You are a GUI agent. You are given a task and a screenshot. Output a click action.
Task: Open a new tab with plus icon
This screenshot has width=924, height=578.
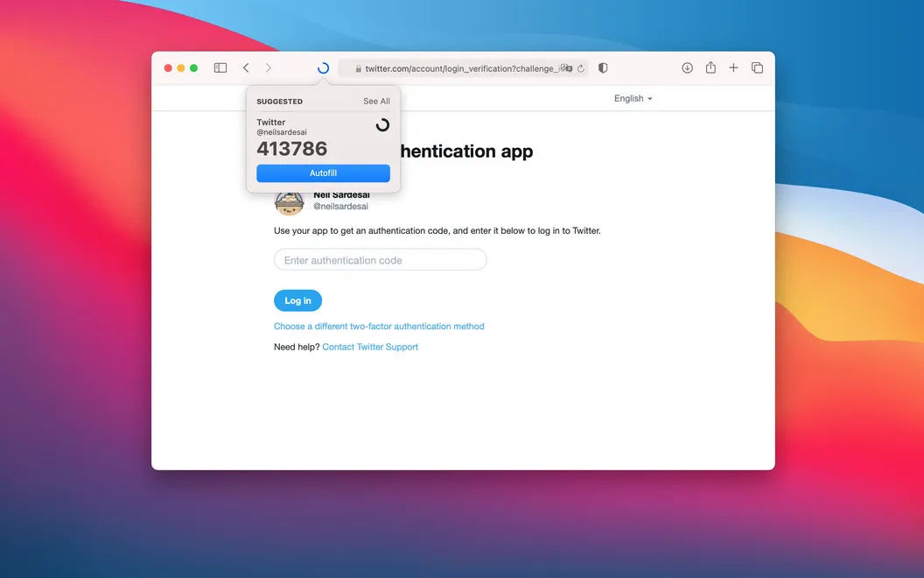(733, 67)
